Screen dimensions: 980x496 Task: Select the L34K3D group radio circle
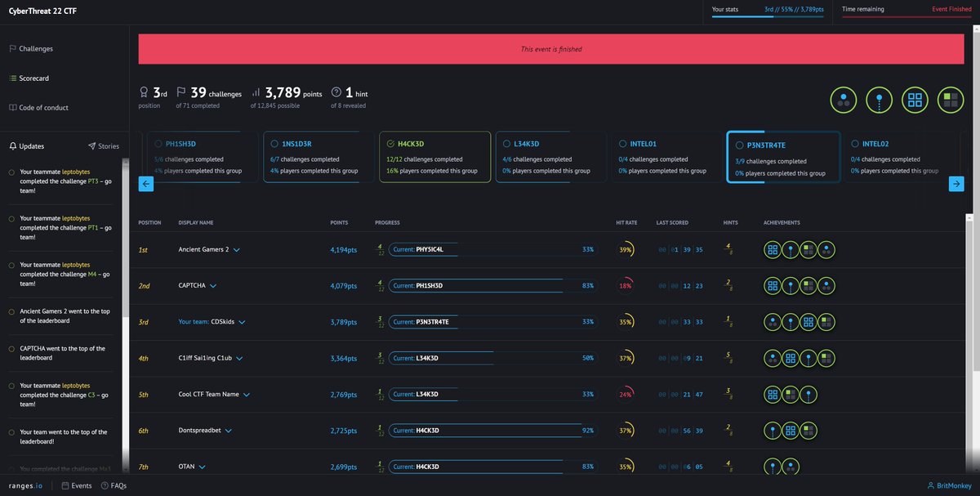tap(506, 144)
